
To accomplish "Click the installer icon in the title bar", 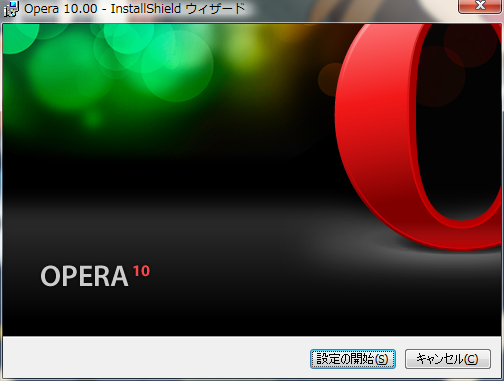I will [x=10, y=9].
